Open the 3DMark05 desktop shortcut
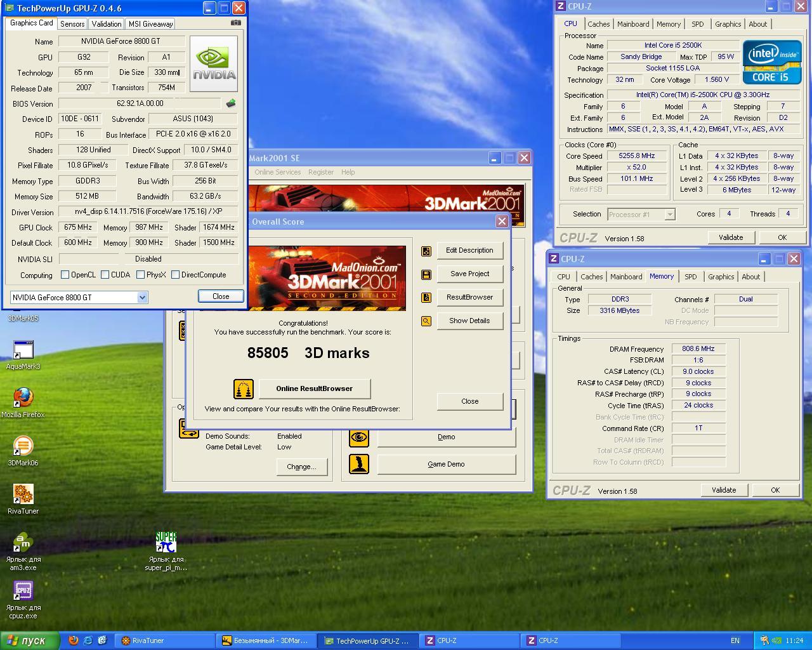Screen dimensions: 812x650 pos(23,318)
